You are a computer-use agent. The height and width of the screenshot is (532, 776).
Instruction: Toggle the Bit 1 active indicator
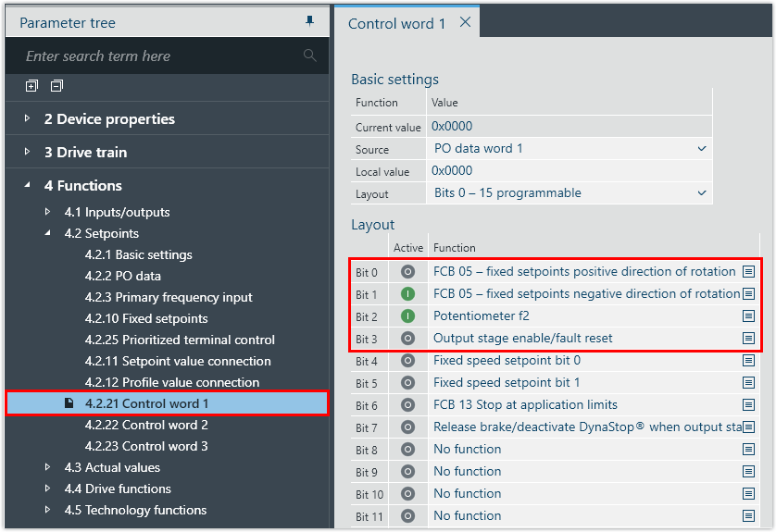click(x=407, y=294)
